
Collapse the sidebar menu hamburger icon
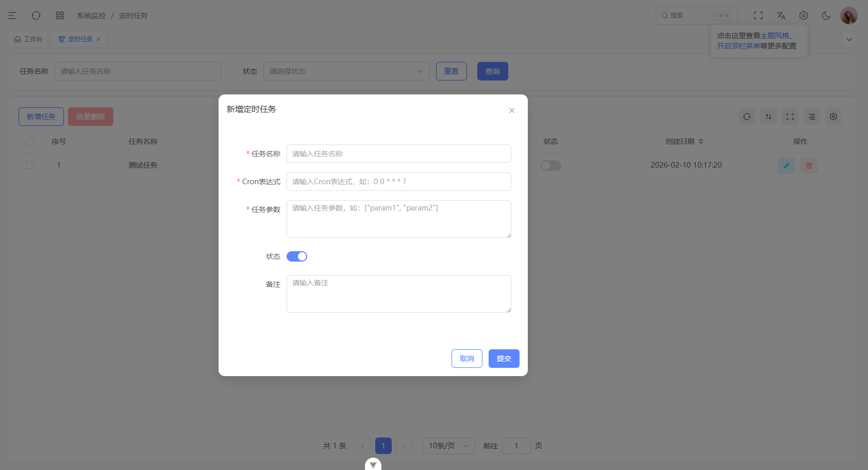(12, 15)
